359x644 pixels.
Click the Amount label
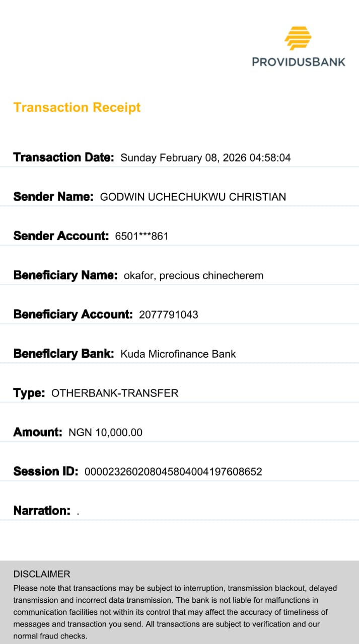point(38,432)
